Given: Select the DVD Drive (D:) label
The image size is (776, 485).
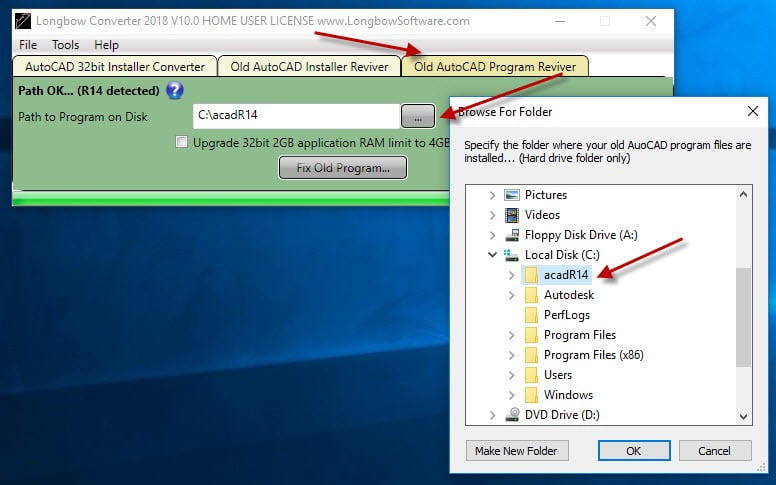Looking at the screenshot, I should 562,415.
